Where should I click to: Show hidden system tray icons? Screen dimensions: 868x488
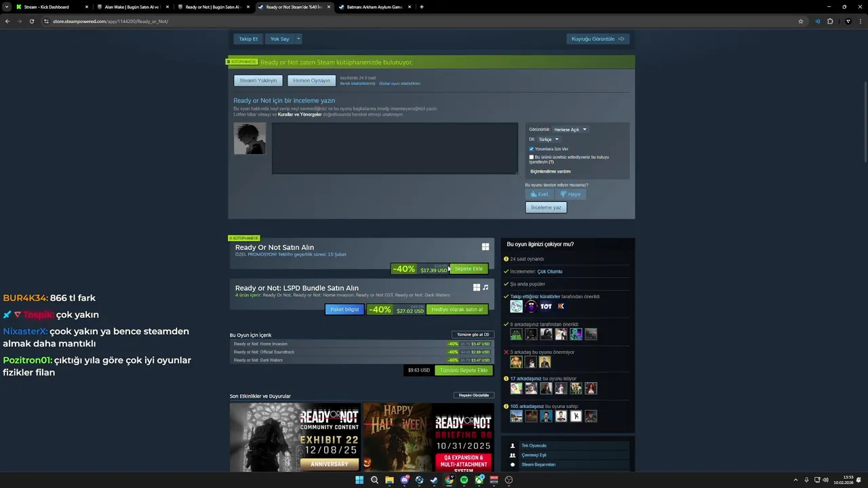pyautogui.click(x=795, y=480)
